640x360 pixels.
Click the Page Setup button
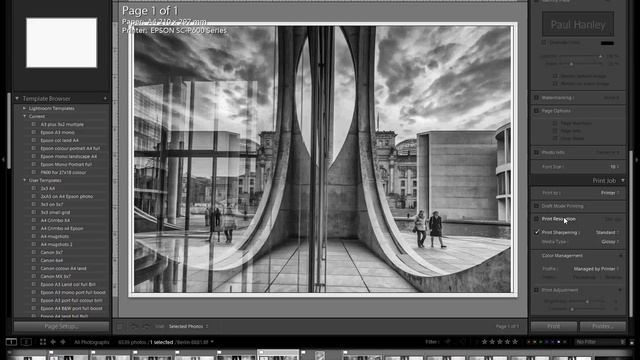[62, 327]
